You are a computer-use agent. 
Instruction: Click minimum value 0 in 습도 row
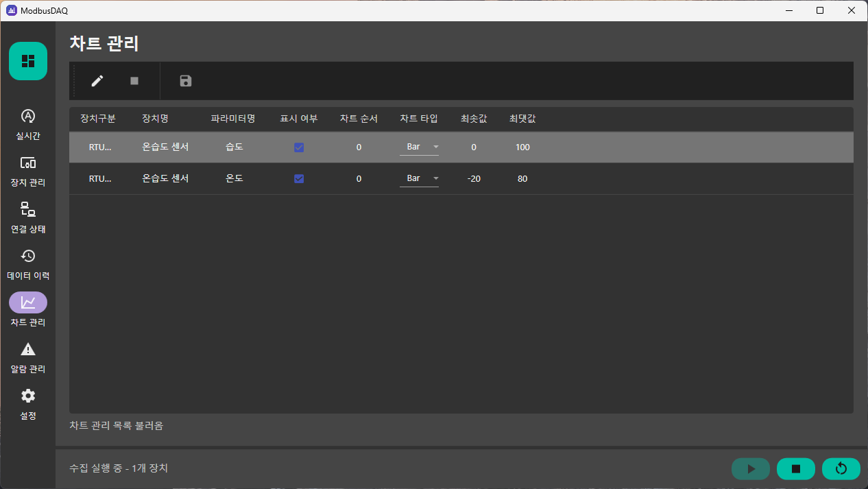click(x=474, y=147)
